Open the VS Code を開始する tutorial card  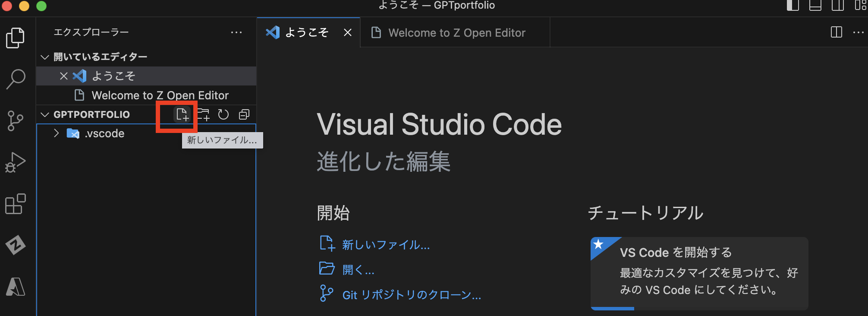click(x=699, y=273)
